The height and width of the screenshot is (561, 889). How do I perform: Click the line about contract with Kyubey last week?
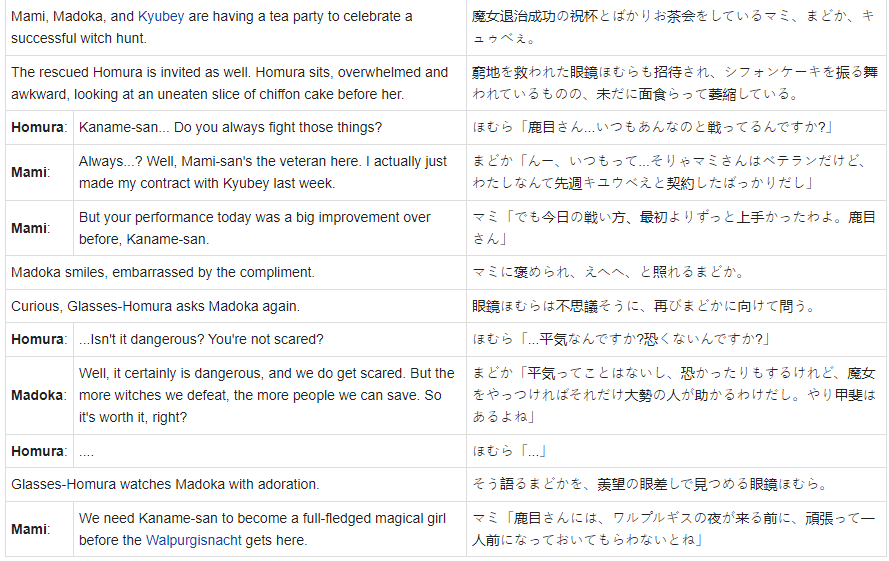click(x=262, y=172)
